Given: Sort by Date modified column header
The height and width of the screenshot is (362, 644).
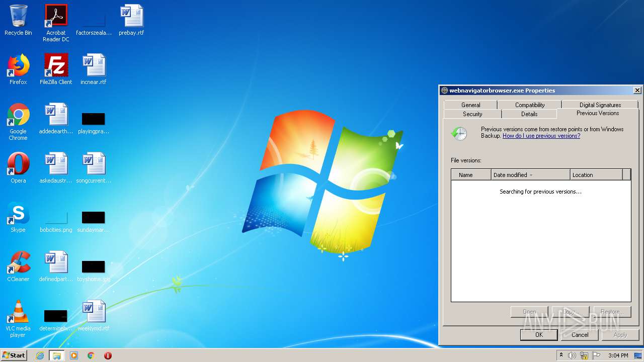Looking at the screenshot, I should point(531,175).
